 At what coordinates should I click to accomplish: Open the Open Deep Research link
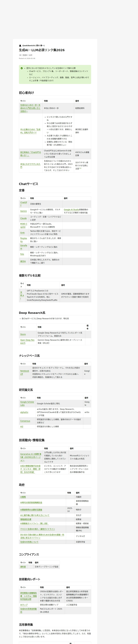pos(27,342)
